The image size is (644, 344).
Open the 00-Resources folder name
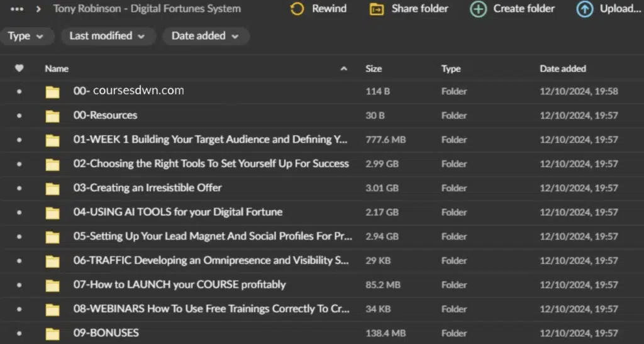105,115
